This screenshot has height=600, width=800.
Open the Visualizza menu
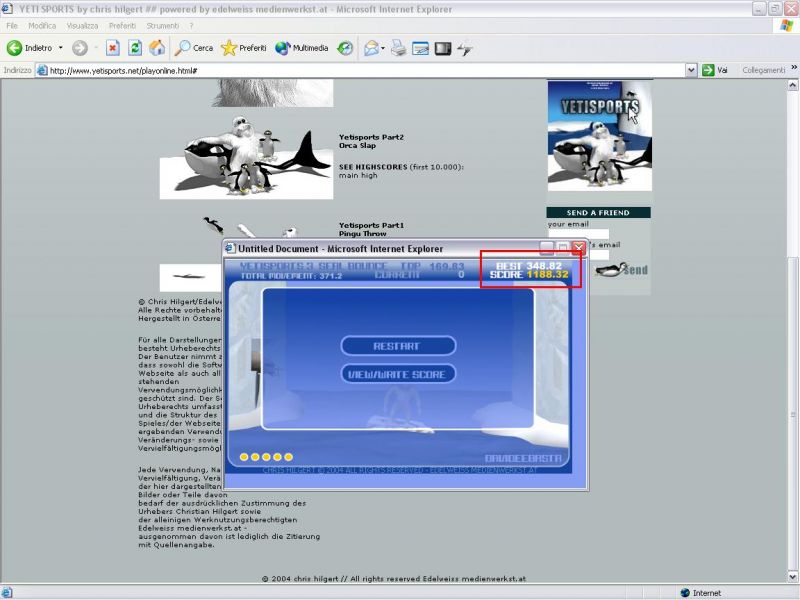[x=82, y=26]
